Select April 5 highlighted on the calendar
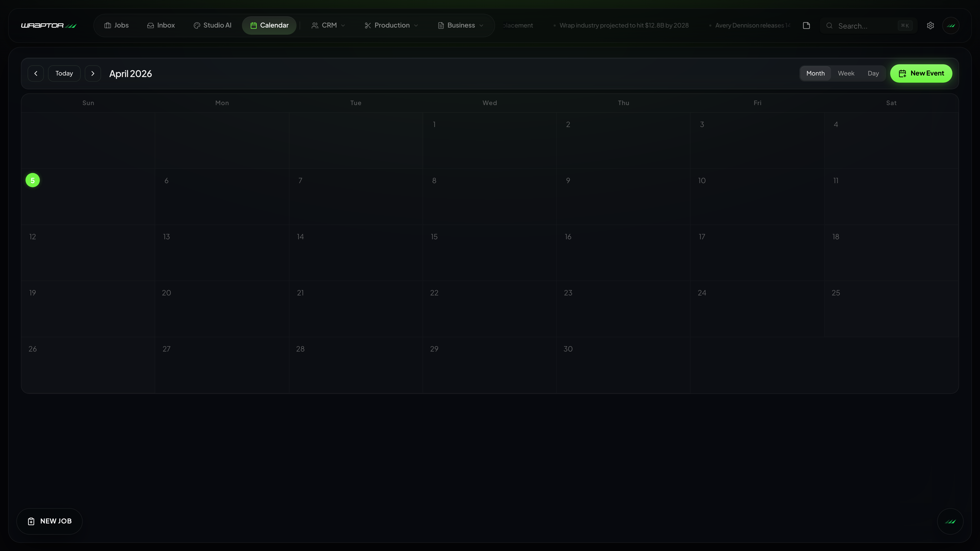Screen dimensions: 980x551 click(32, 180)
